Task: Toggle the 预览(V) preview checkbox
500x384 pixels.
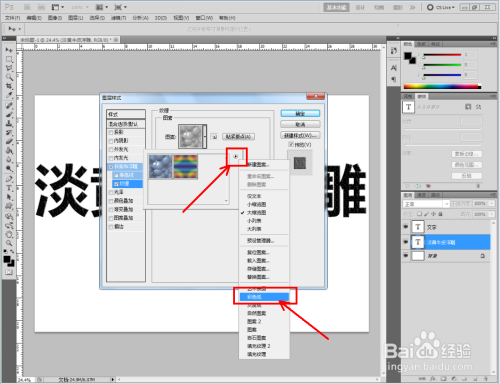Action: pos(291,145)
